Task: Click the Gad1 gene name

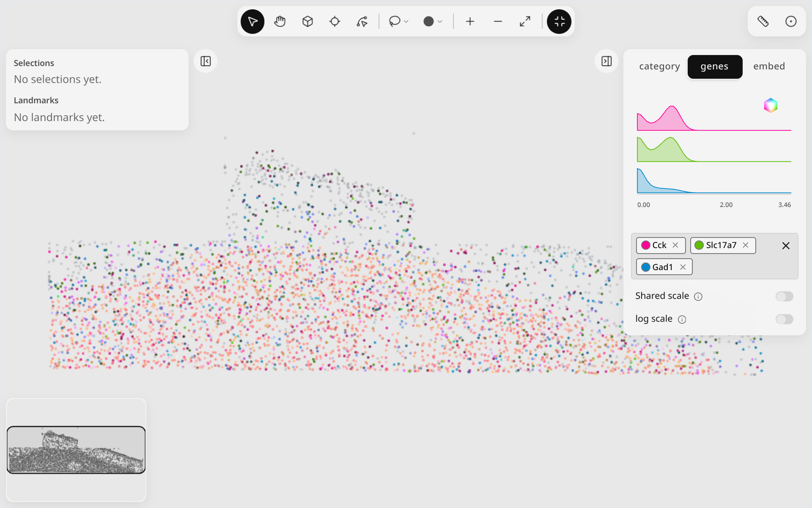Action: pos(662,267)
